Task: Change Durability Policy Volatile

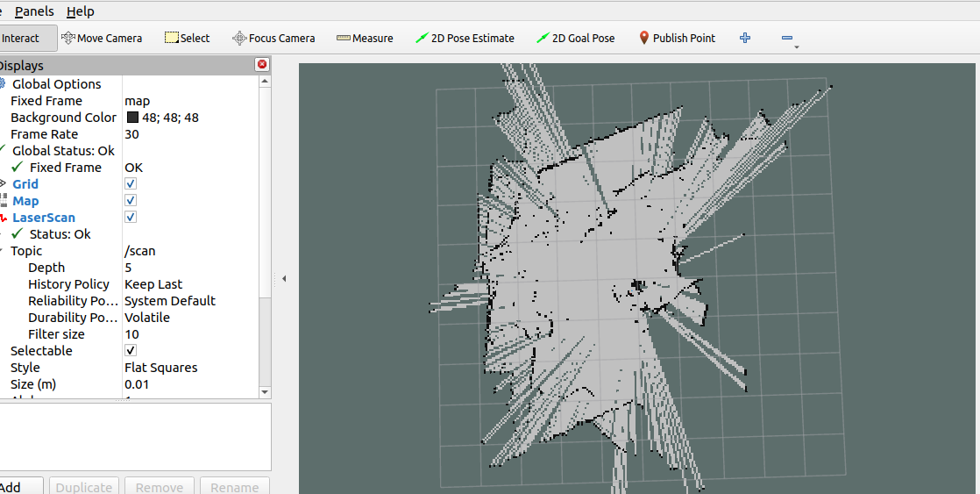Action: (x=190, y=317)
